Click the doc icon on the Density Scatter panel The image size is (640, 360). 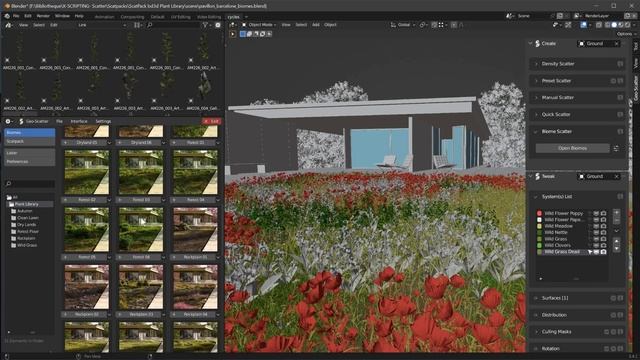tap(620, 64)
